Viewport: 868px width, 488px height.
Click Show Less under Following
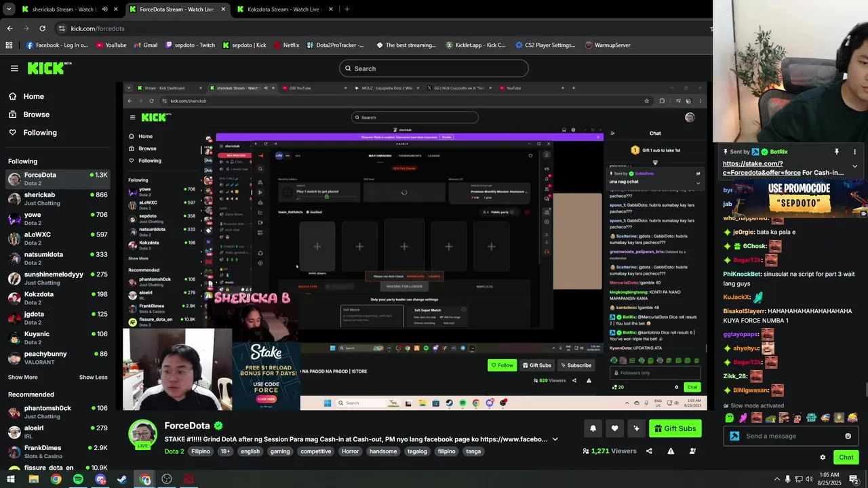tap(93, 378)
